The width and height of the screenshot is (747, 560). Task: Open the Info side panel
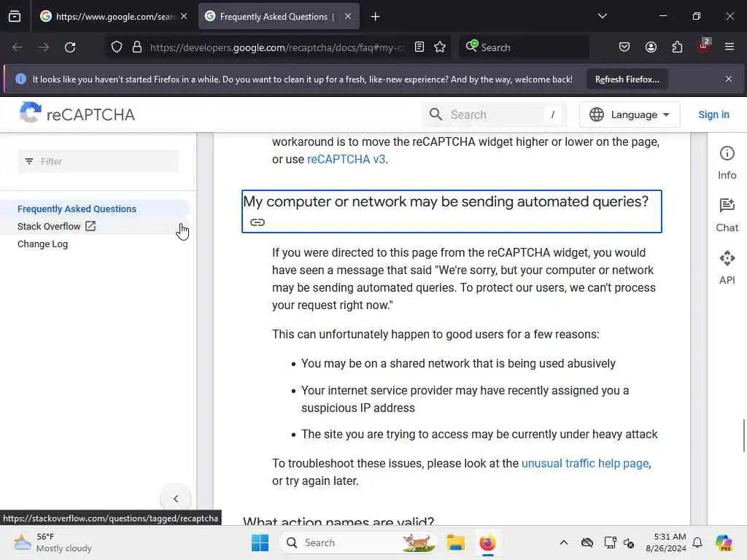pyautogui.click(x=727, y=163)
